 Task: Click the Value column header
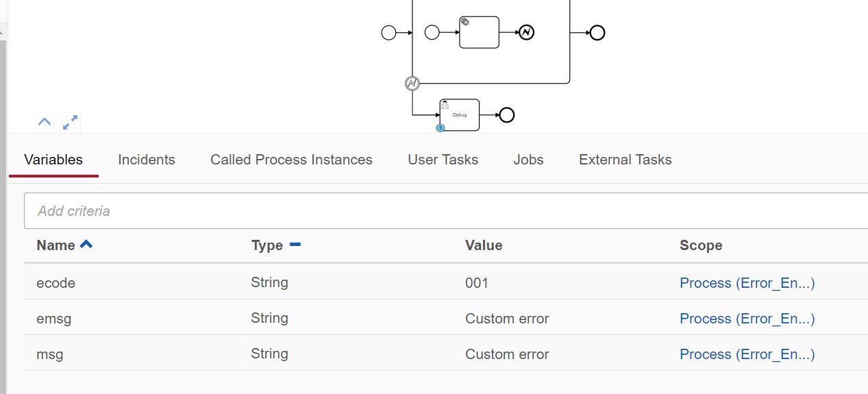484,245
